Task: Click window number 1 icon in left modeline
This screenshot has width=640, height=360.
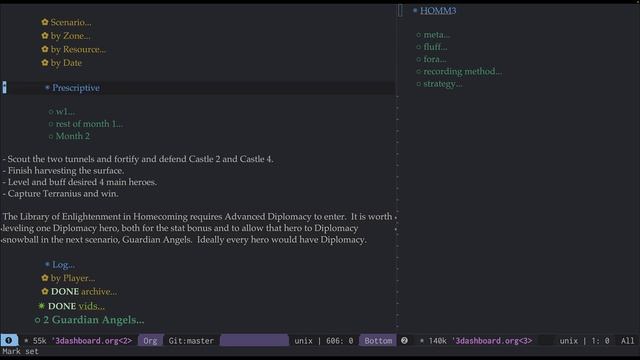Action: click(9, 340)
